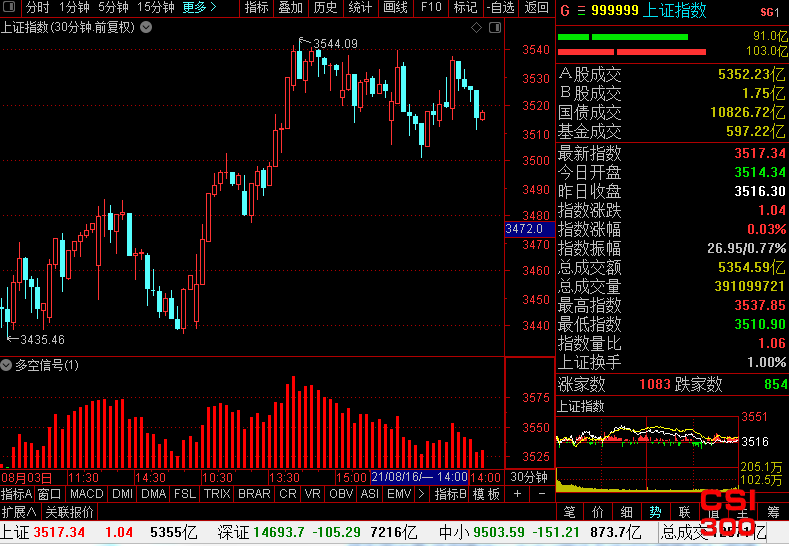Apply the ASI indicator

click(370, 494)
